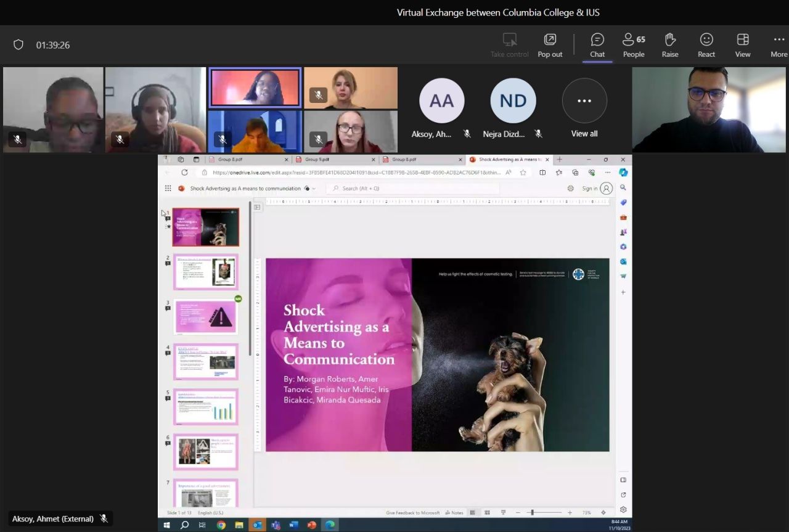The image size is (789, 532).
Task: Click the settings gear beside Sign in
Action: [570, 189]
